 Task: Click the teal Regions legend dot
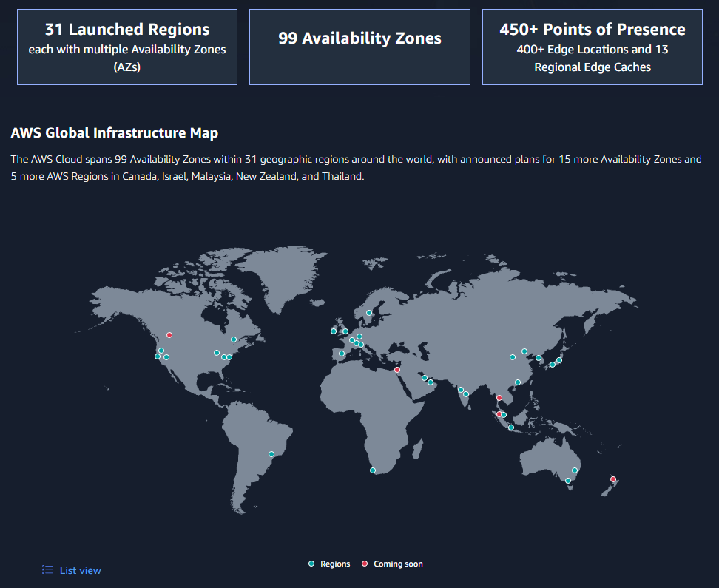pos(312,564)
